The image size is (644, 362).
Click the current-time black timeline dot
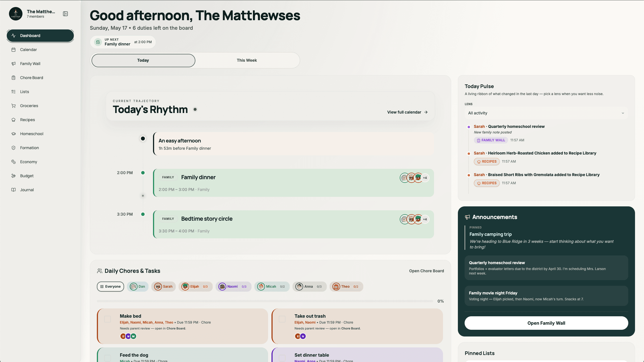point(143,139)
